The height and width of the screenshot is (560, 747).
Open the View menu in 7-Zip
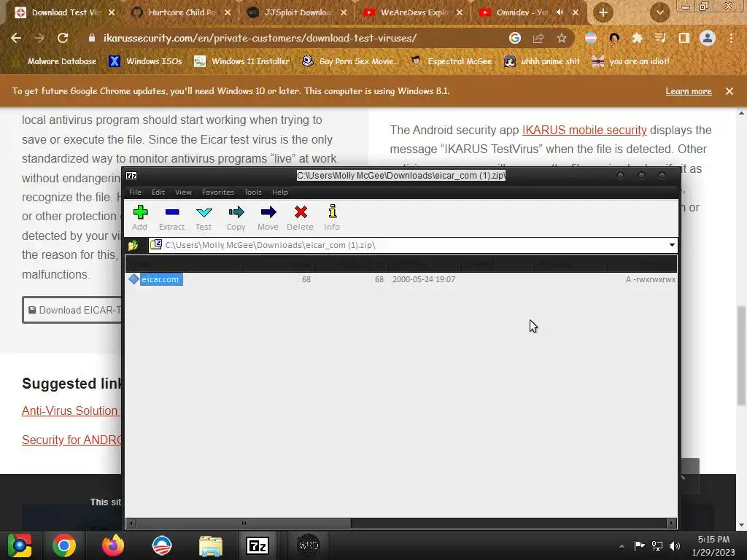pyautogui.click(x=183, y=192)
